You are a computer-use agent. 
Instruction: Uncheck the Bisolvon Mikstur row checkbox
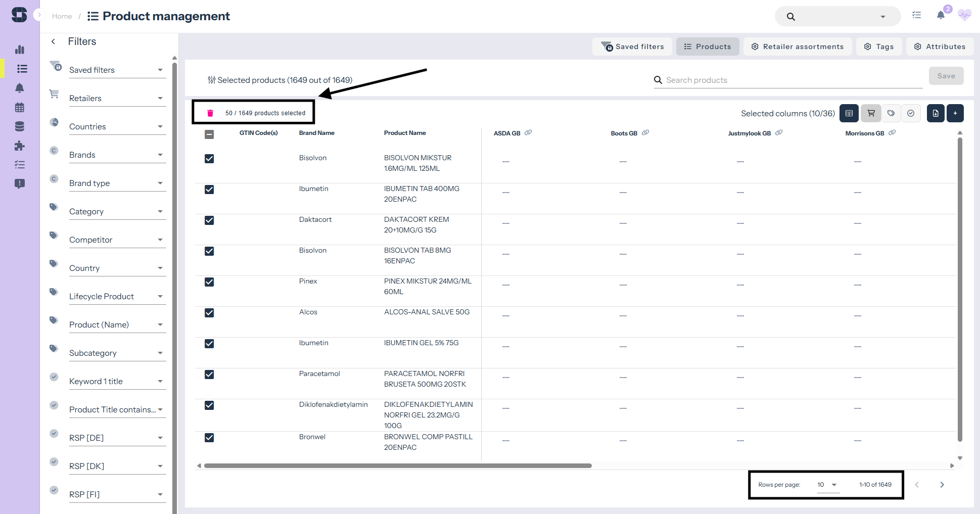[x=209, y=159]
